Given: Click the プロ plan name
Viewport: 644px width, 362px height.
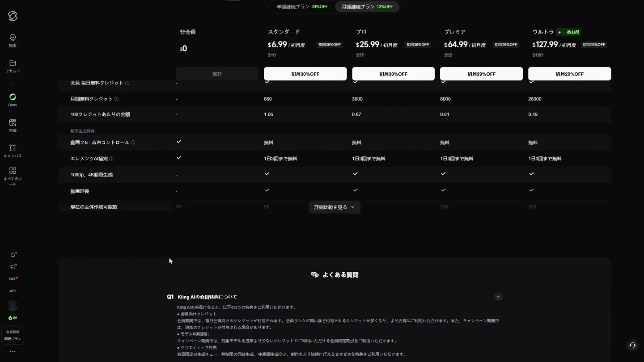Looking at the screenshot, I should (x=361, y=32).
